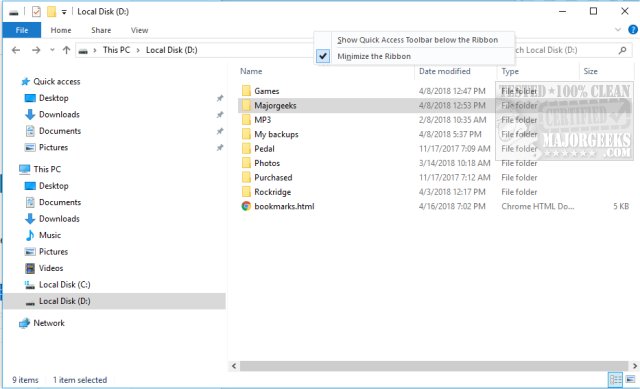640x389 pixels.
Task: Switch to Details view icon in status bar
Action: [x=616, y=380]
